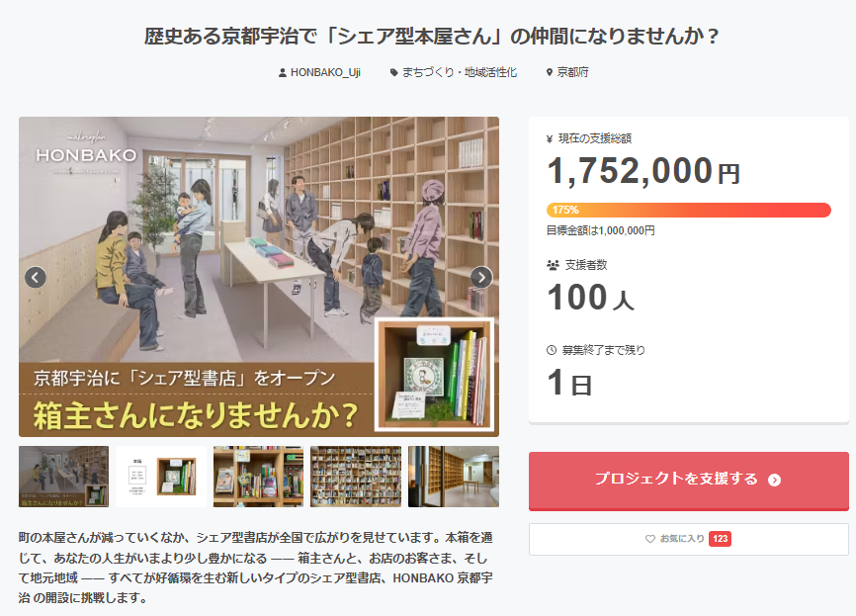Screen dimensions: 856x616
Task: Click the previous image arrow on carousel
Action: (x=36, y=277)
